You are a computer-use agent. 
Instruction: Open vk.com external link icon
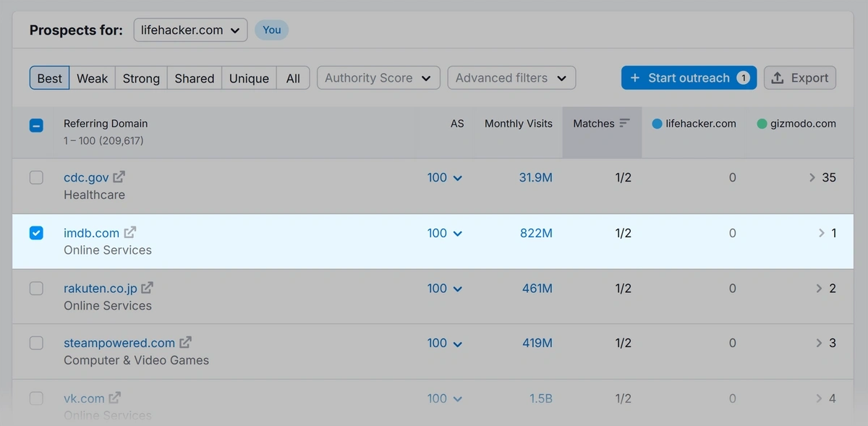[x=115, y=398]
